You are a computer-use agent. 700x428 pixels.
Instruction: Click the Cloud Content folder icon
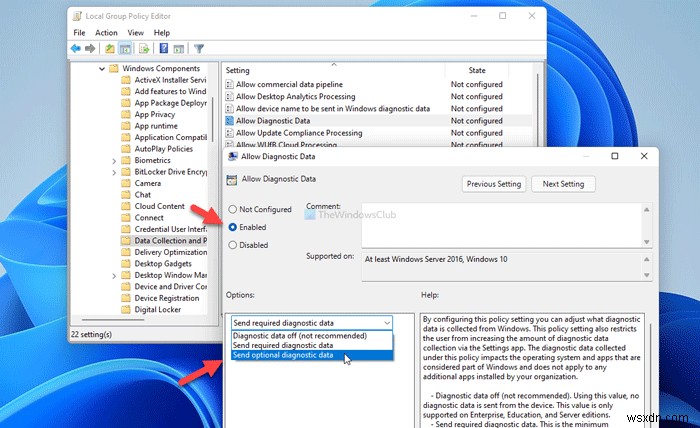pos(126,206)
